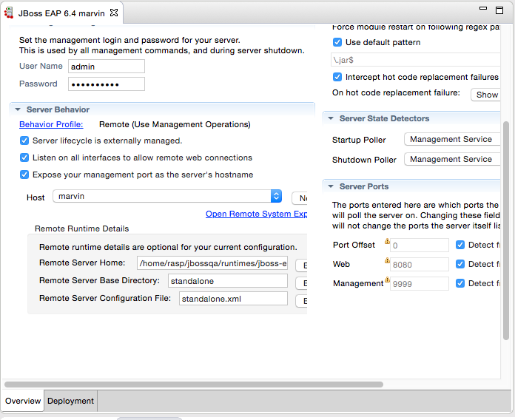Click the Port Offset value field
Screen dimensions: 515x420
click(420, 245)
